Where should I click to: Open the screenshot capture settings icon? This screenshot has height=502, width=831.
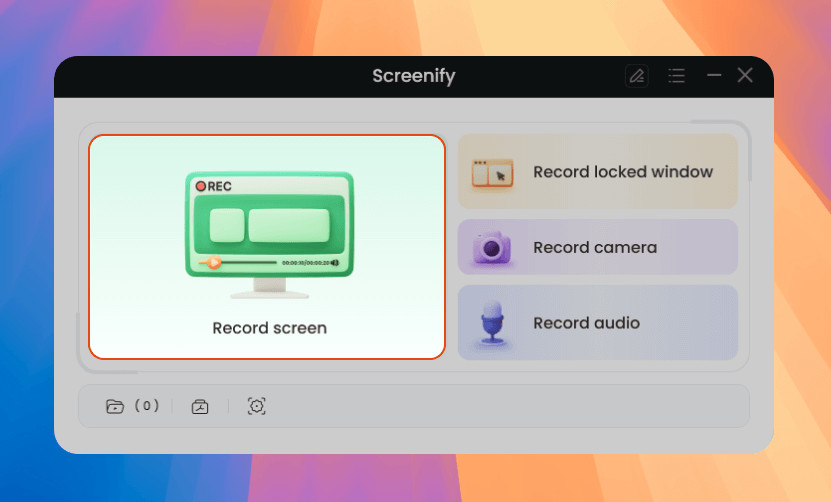point(257,406)
